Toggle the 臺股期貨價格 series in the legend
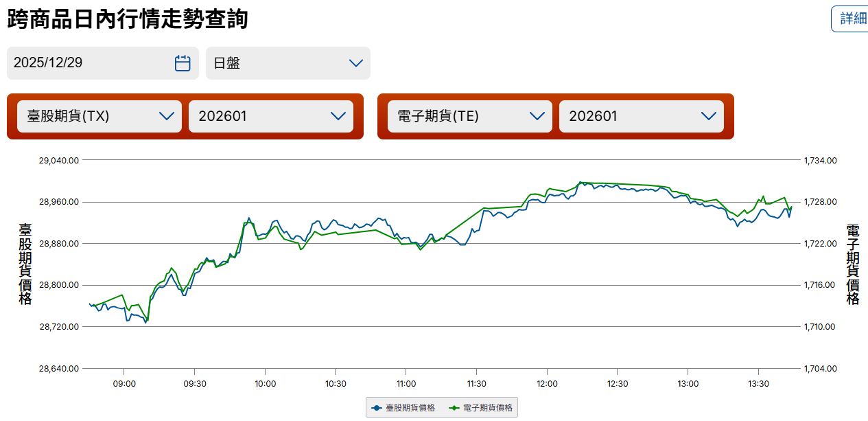Viewport: 868px width, 421px height. coord(403,408)
